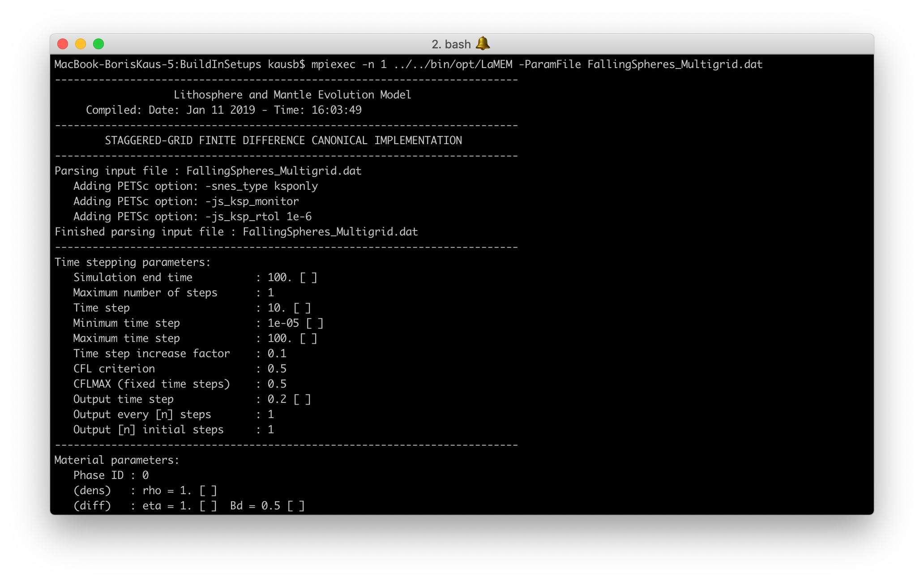Click the bell icon in title bar
Viewport: 924px width, 581px height.
(483, 43)
